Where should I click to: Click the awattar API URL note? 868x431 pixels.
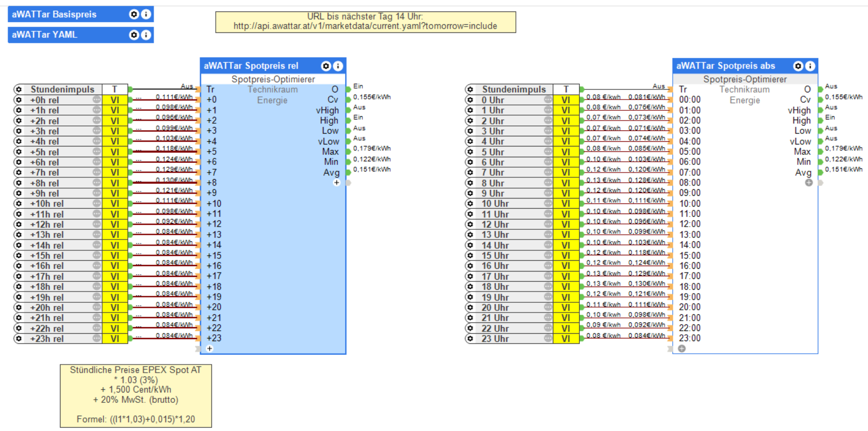point(366,22)
